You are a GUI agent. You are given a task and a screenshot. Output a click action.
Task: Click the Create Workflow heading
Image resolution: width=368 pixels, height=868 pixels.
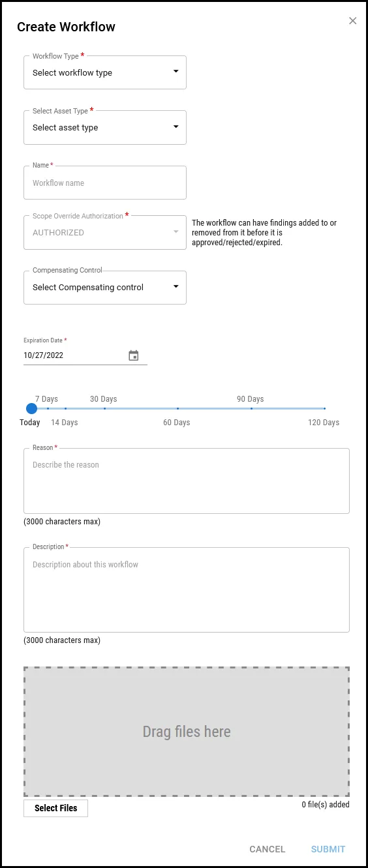pyautogui.click(x=66, y=27)
